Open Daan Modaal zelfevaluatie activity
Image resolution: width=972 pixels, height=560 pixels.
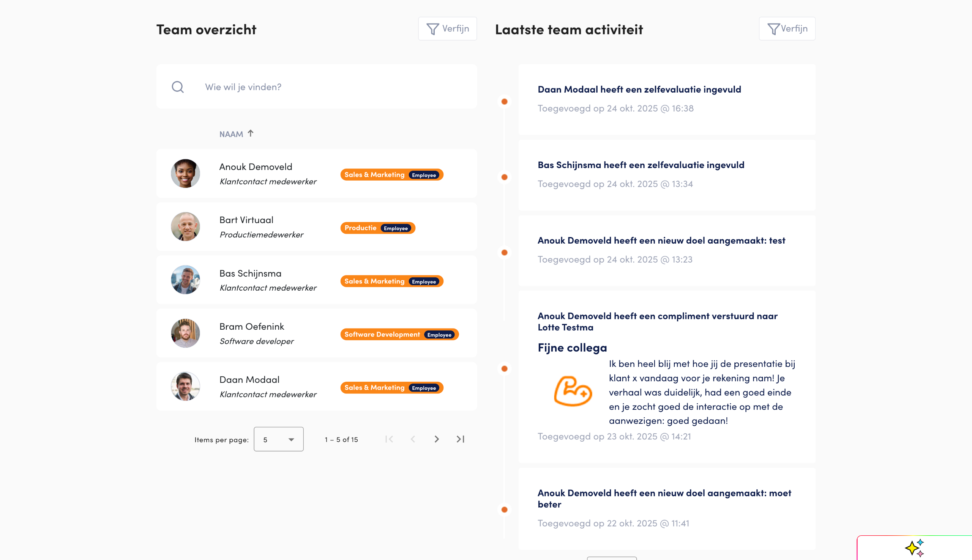(x=639, y=90)
